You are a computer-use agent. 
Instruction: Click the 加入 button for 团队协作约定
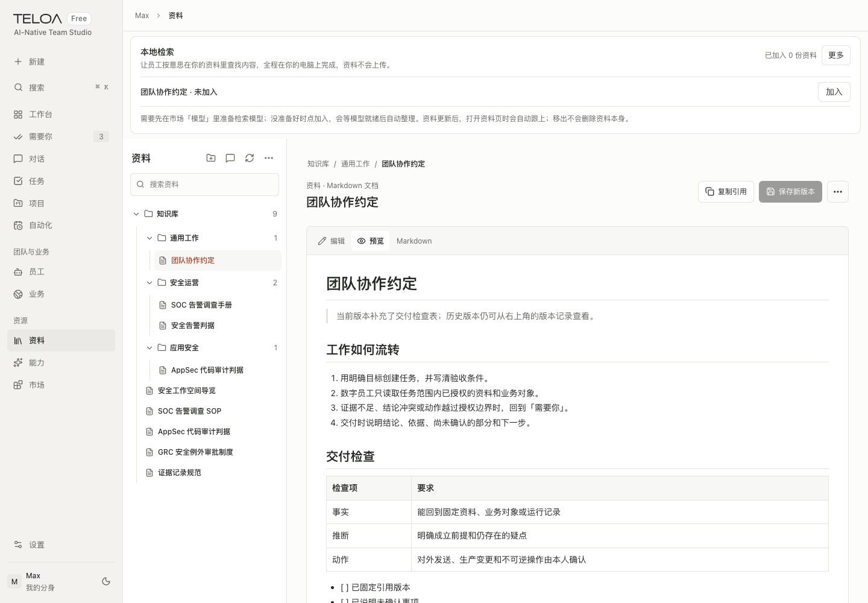coord(834,92)
